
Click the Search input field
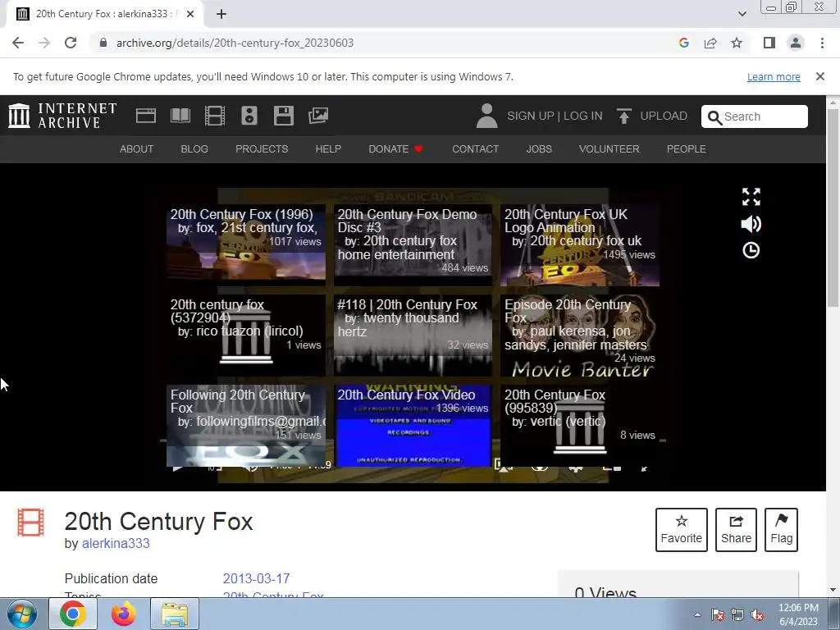pos(755,116)
